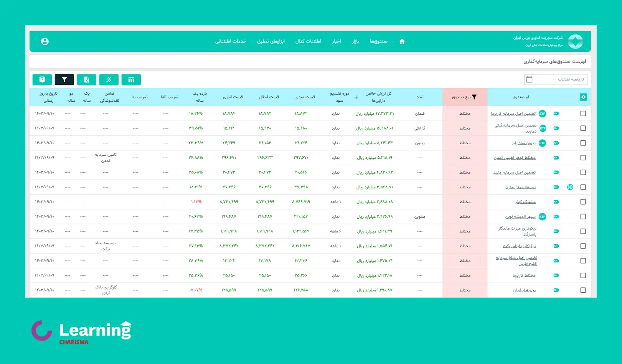622x364 pixels.
Task: Sort by the تاریخ به‌روز رسانی column header
Action: coord(48,97)
